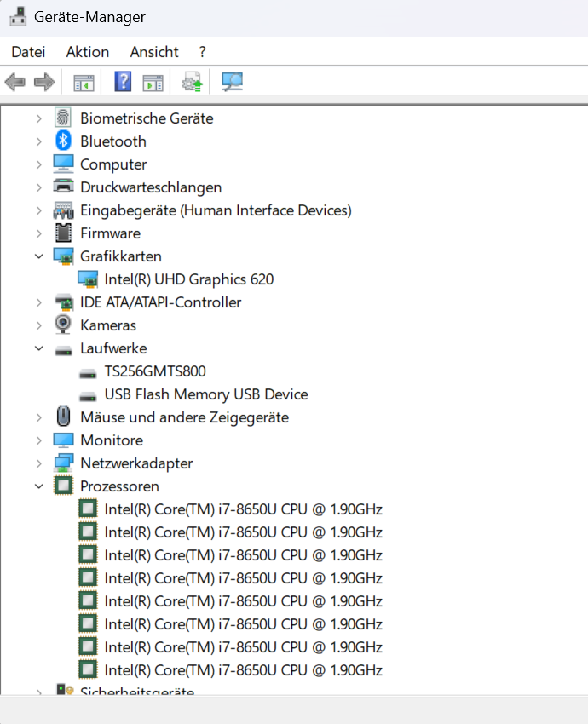
Task: Click the Netzwerkadapter category icon
Action: (63, 463)
